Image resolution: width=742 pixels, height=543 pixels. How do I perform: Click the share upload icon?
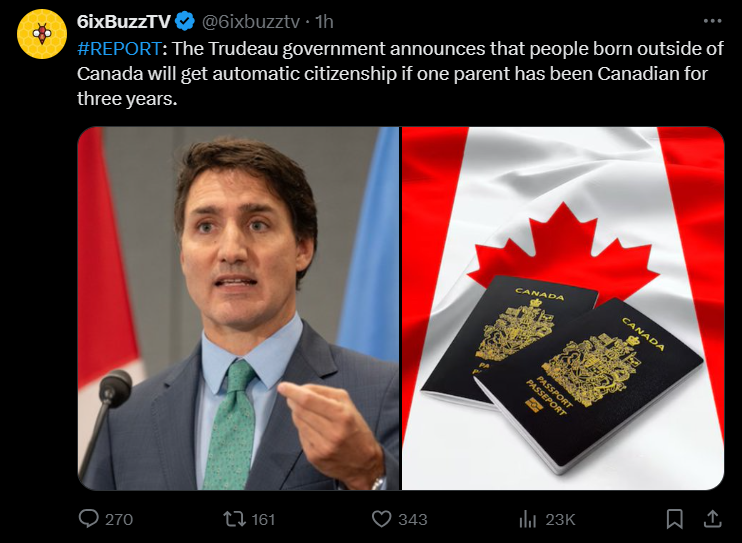712,518
